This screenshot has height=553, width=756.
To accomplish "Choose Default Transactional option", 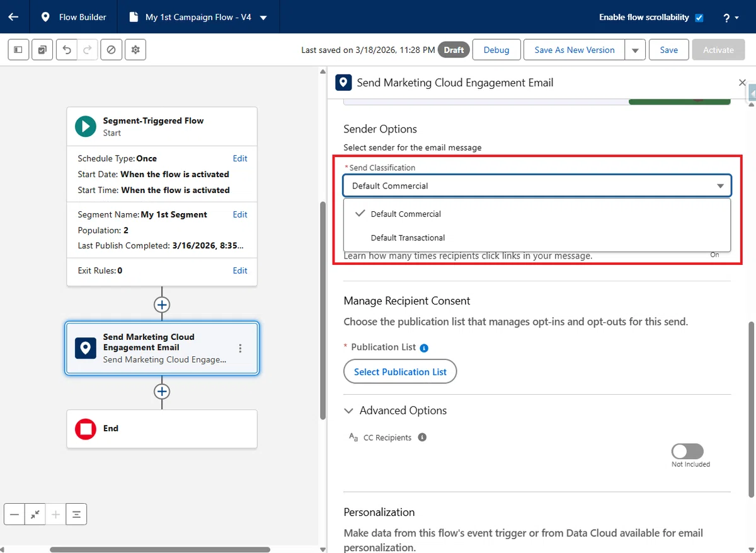I will (537, 238).
